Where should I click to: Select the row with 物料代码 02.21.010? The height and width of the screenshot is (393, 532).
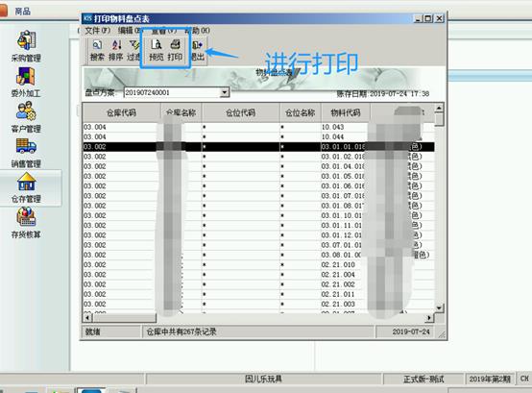[x=258, y=264]
